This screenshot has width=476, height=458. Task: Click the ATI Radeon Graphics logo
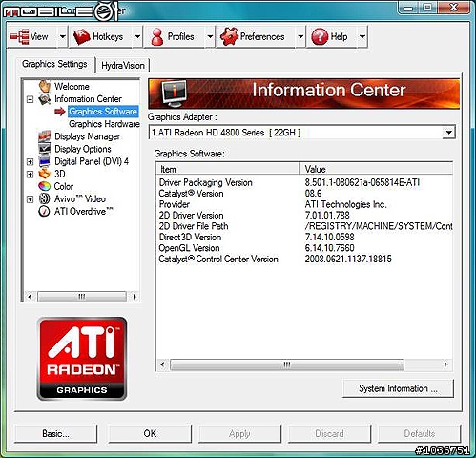(x=82, y=359)
